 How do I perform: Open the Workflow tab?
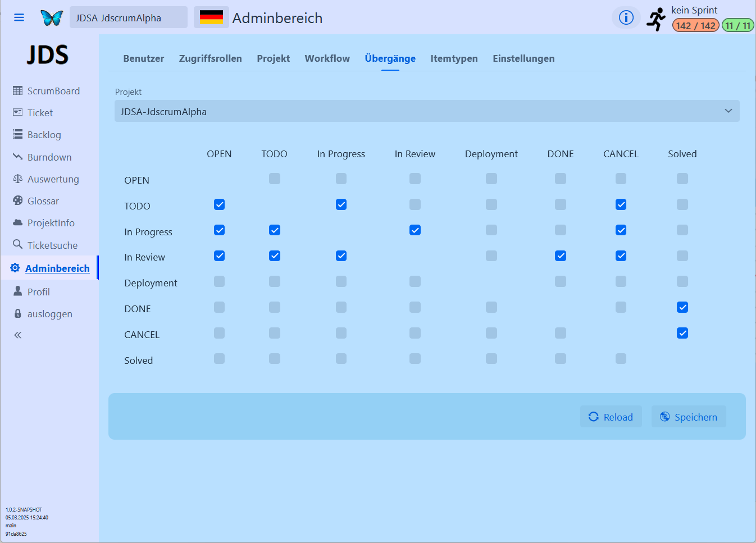[327, 58]
